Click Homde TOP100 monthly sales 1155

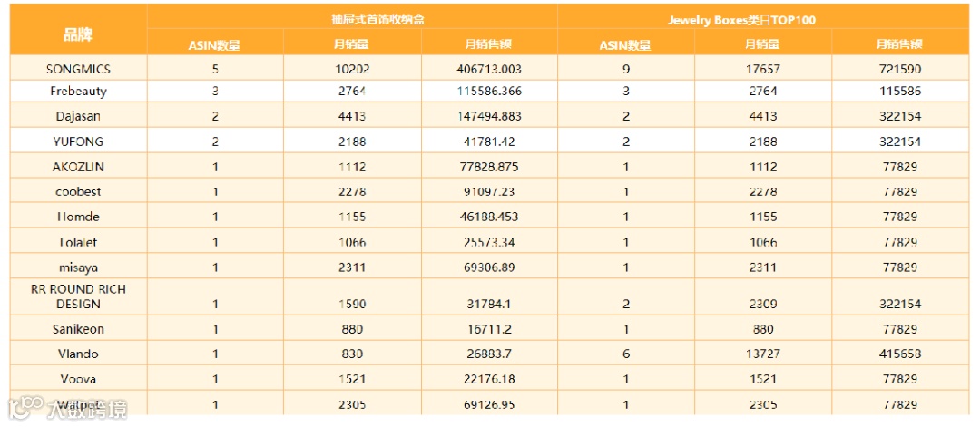pyautogui.click(x=761, y=217)
